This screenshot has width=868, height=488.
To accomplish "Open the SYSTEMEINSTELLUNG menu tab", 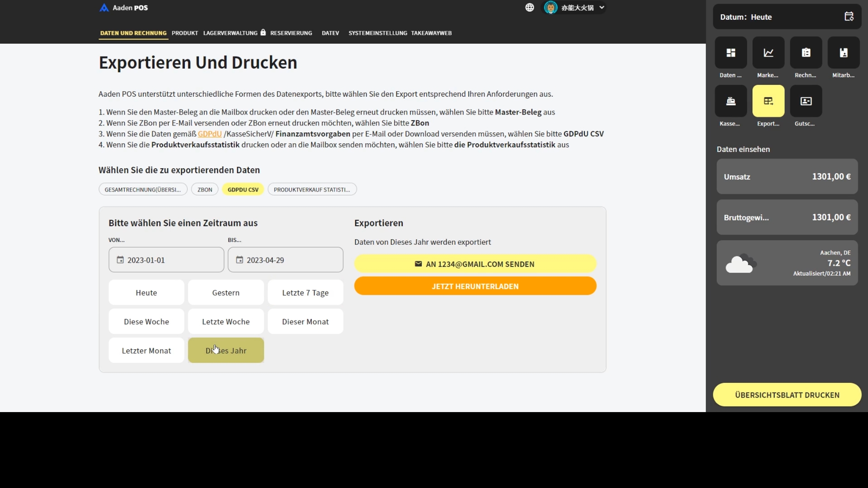I will pyautogui.click(x=377, y=33).
